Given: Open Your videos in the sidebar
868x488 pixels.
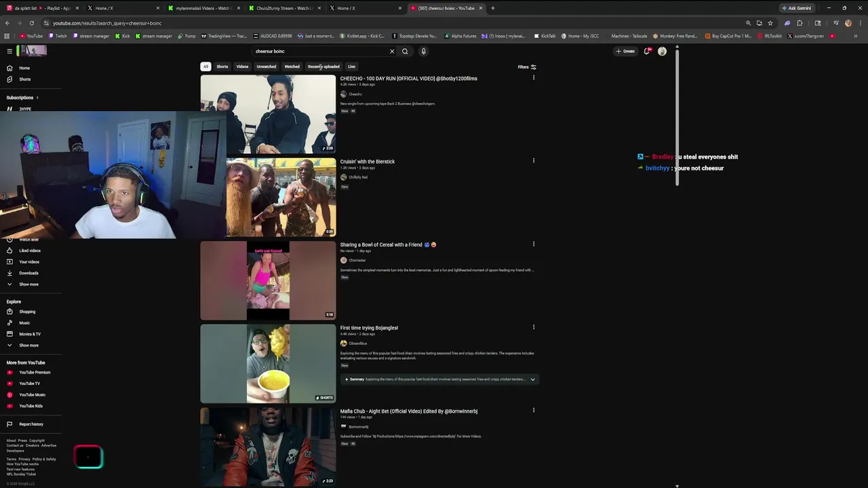Looking at the screenshot, I should click(x=31, y=262).
